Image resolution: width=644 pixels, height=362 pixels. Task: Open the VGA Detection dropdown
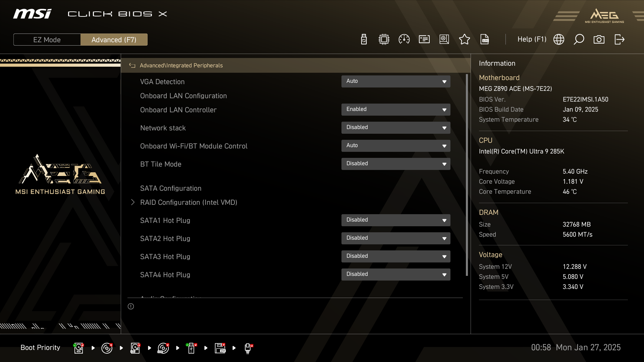pyautogui.click(x=395, y=81)
